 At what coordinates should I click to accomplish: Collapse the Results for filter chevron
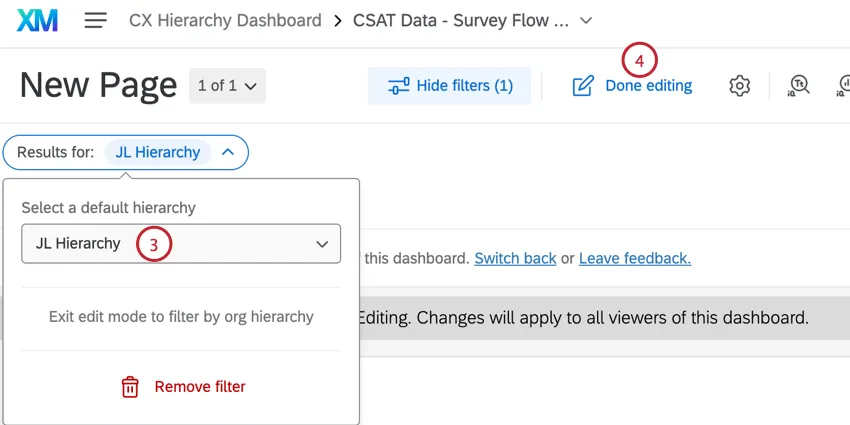tap(228, 153)
